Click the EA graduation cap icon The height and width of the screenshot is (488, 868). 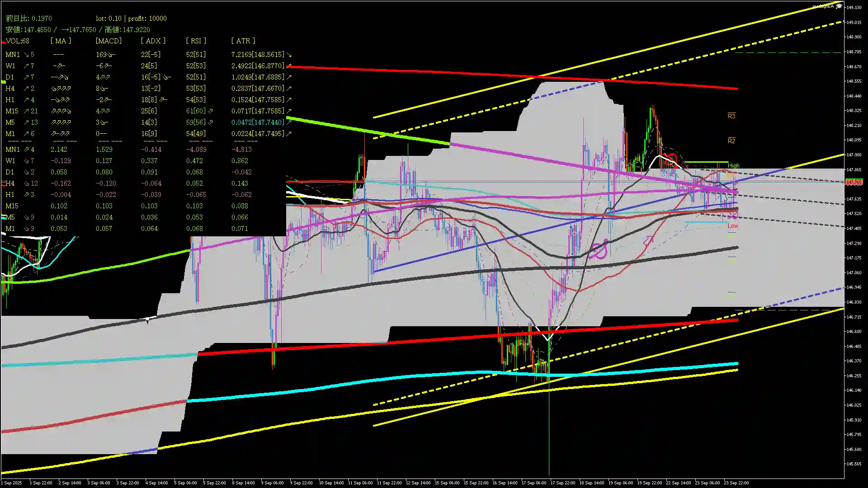coord(840,6)
